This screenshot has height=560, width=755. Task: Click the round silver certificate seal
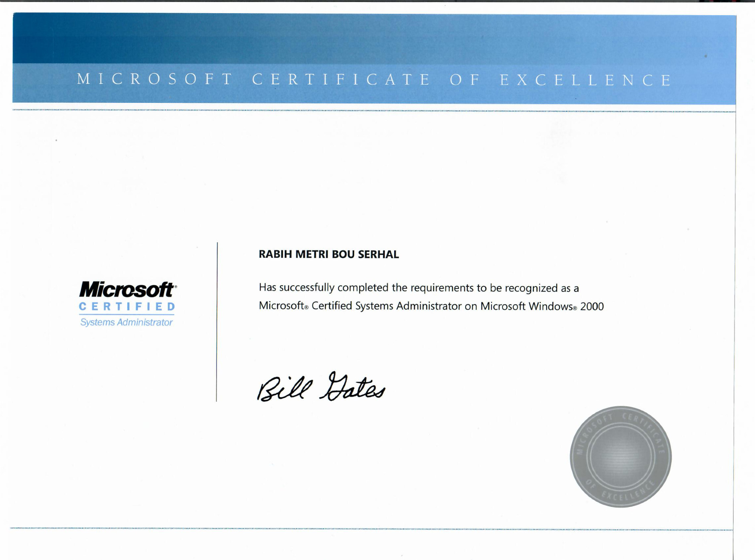pyautogui.click(x=621, y=457)
